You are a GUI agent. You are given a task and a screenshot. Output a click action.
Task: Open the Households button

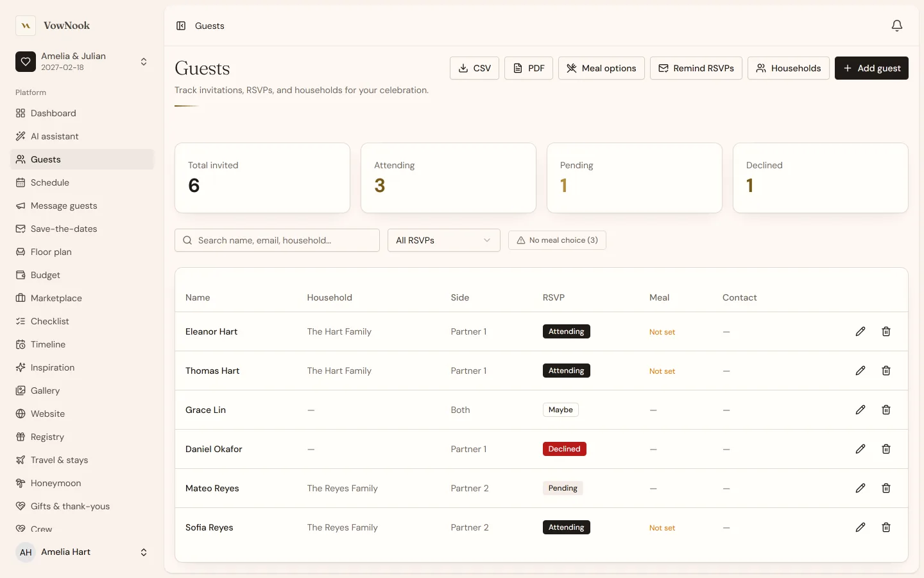click(789, 68)
